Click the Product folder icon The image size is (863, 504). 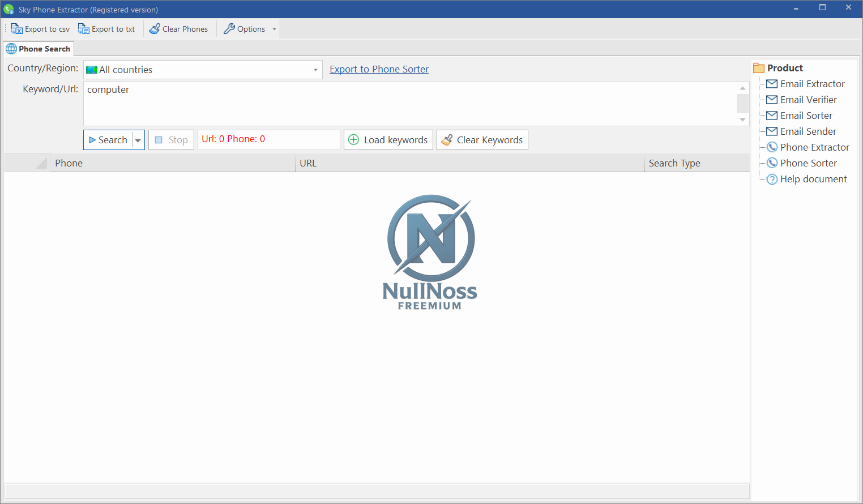[759, 68]
